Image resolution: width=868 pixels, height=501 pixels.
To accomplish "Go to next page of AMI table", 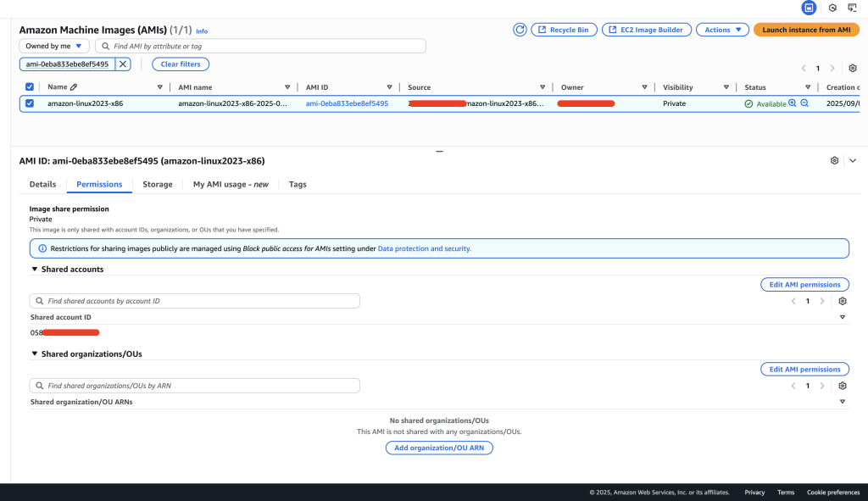I will 832,69.
